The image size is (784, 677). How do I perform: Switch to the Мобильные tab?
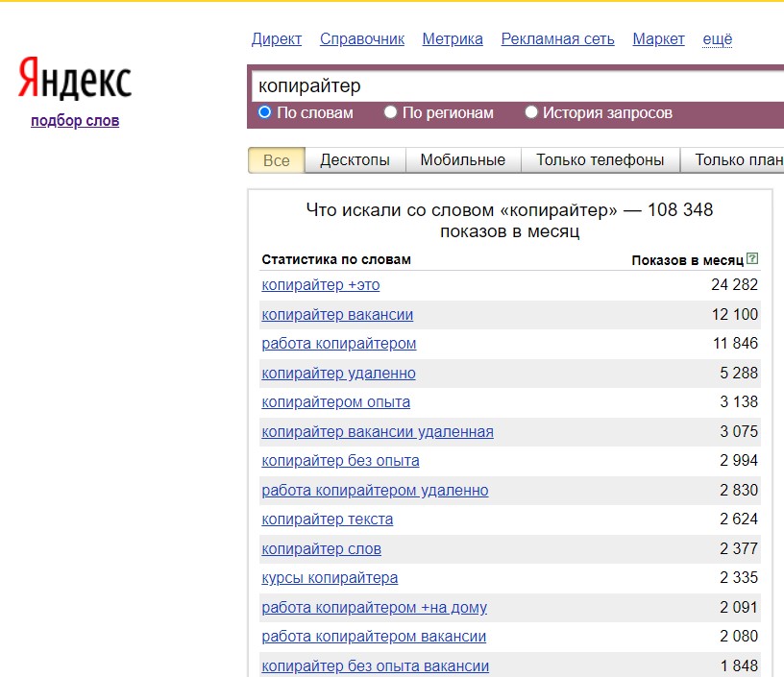[x=463, y=159]
